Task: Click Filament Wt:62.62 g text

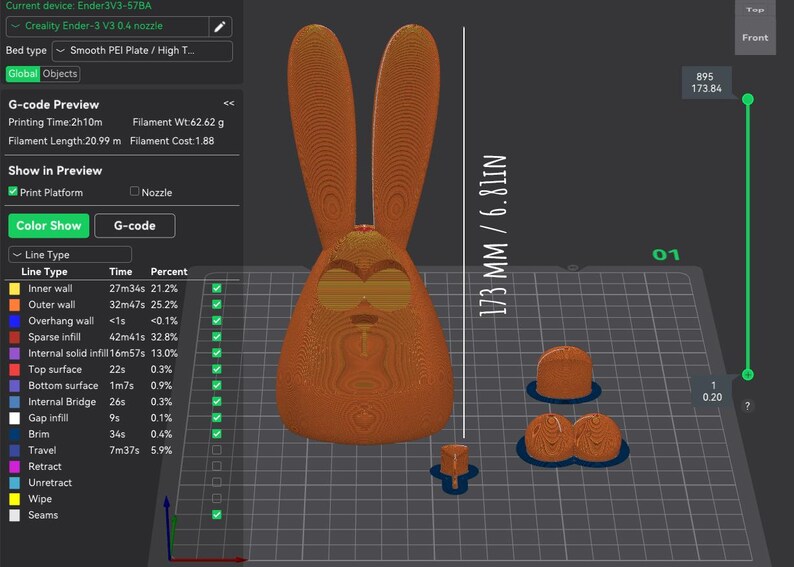Action: click(x=178, y=122)
